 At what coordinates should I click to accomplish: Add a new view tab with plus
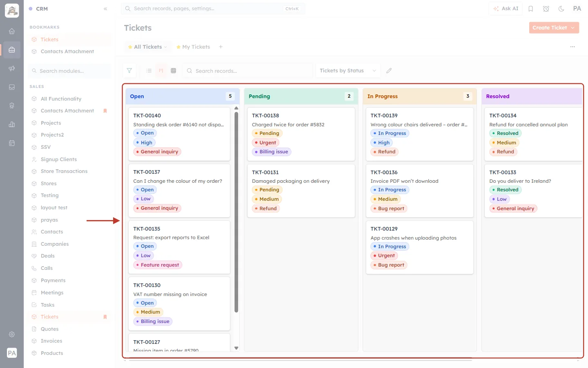[221, 47]
